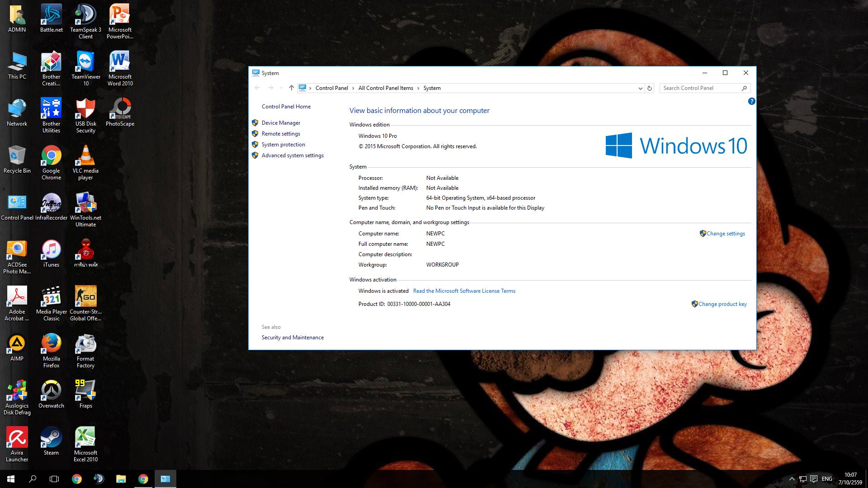Viewport: 868px width, 488px height.
Task: Open Device Manager link
Action: tap(280, 123)
